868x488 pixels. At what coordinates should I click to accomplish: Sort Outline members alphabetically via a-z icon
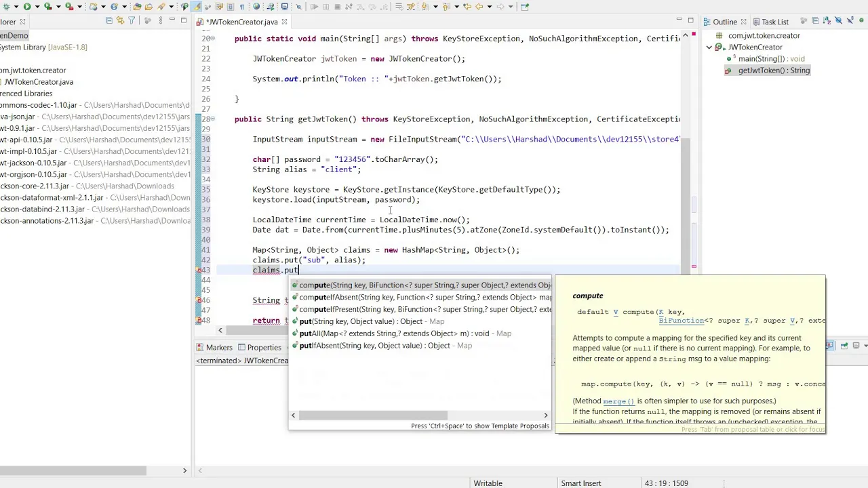click(826, 21)
